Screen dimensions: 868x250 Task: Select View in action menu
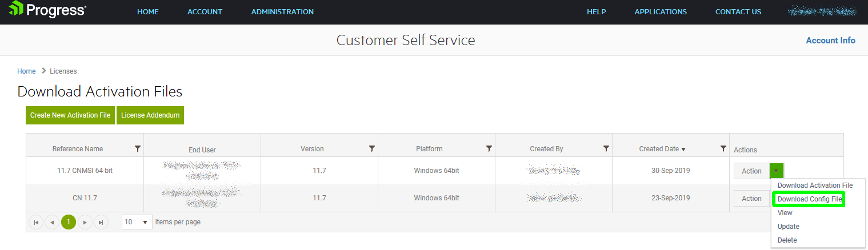[785, 213]
